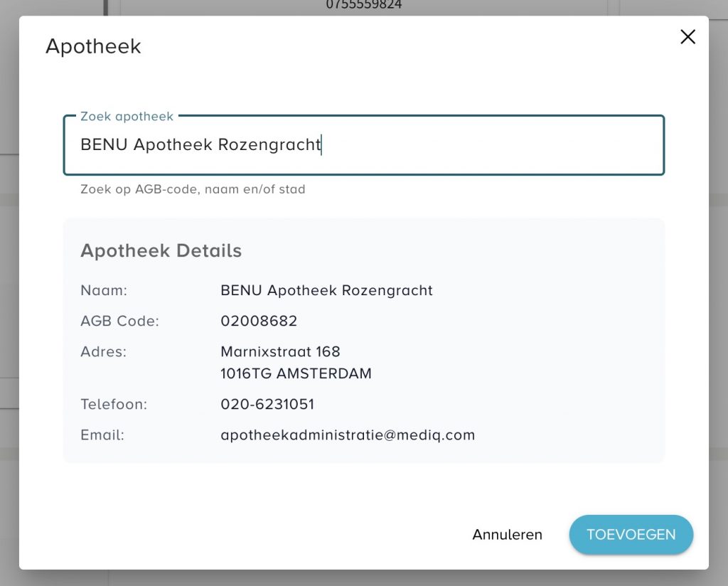Select the AGB code 02008682
Screen dimensions: 728x586
coord(259,321)
